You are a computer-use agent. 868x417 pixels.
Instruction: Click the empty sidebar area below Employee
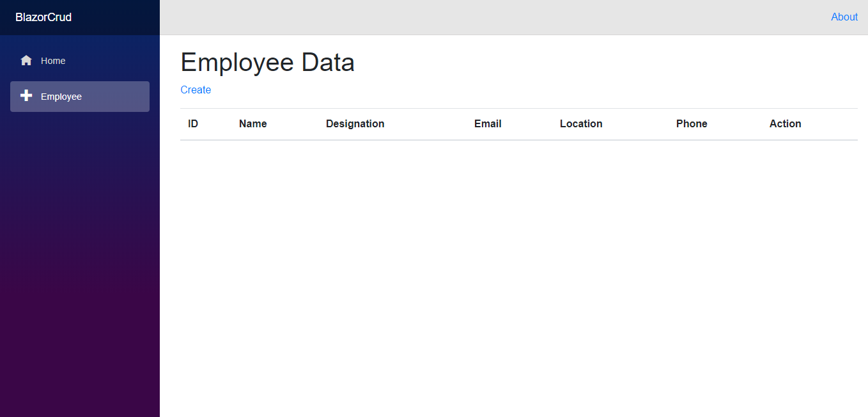[80, 256]
